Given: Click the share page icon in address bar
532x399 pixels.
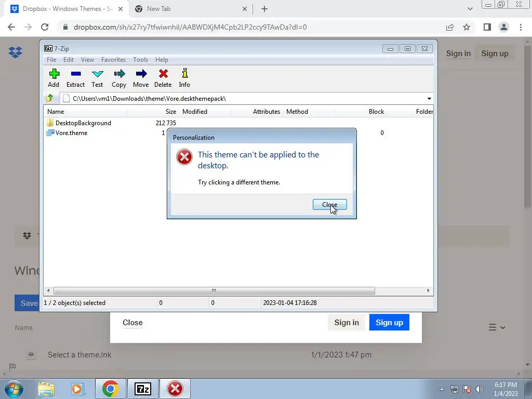Looking at the screenshot, I should (x=450, y=27).
